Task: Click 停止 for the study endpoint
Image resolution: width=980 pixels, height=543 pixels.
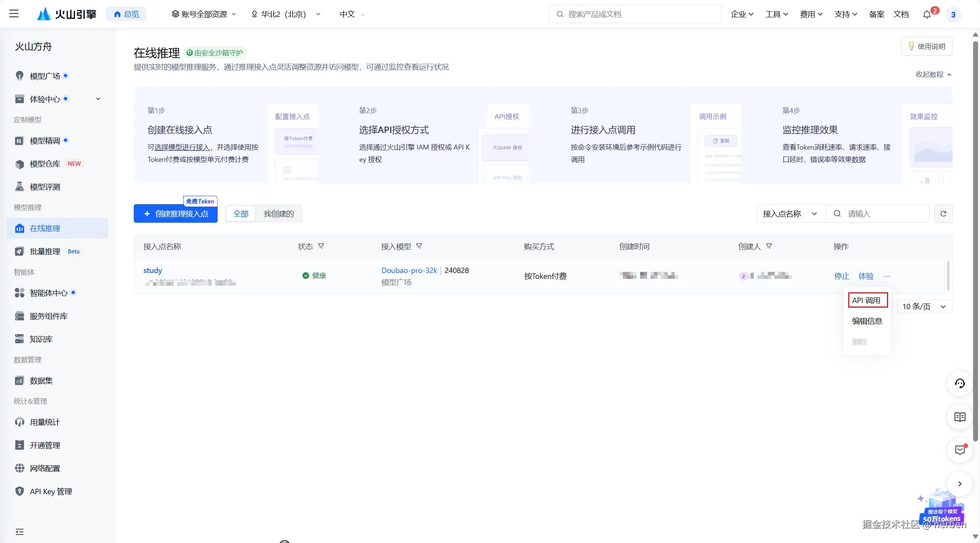Action: pyautogui.click(x=842, y=276)
